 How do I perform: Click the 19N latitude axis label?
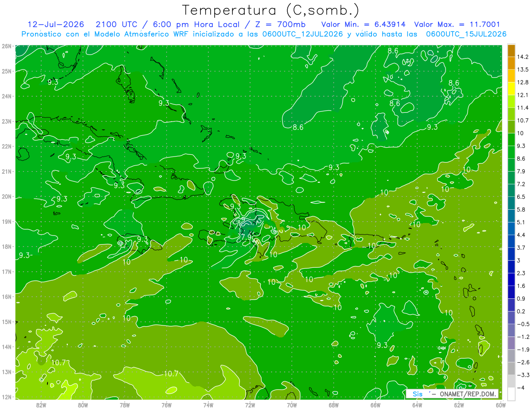(x=7, y=221)
